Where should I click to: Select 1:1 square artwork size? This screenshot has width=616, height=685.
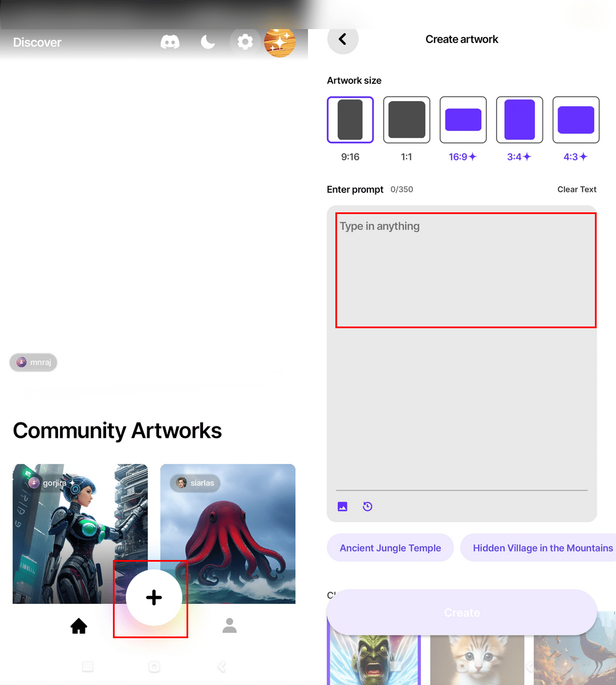coord(407,120)
